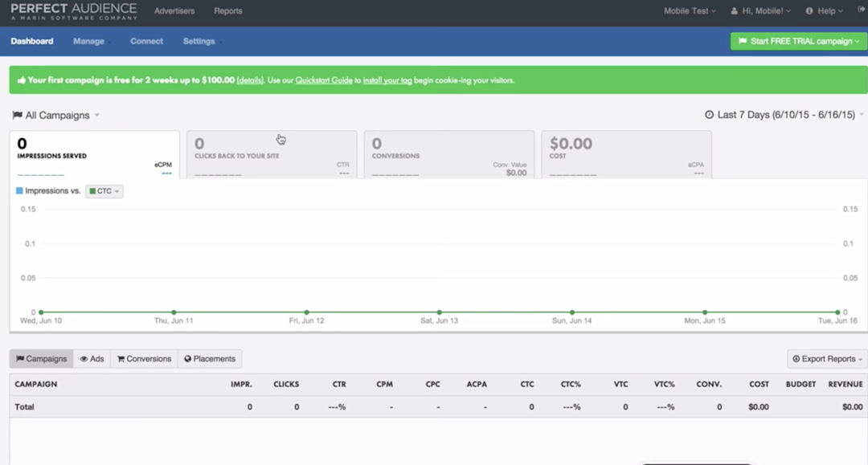Image resolution: width=868 pixels, height=465 pixels.
Task: Sort table by COST column header
Action: tap(759, 384)
